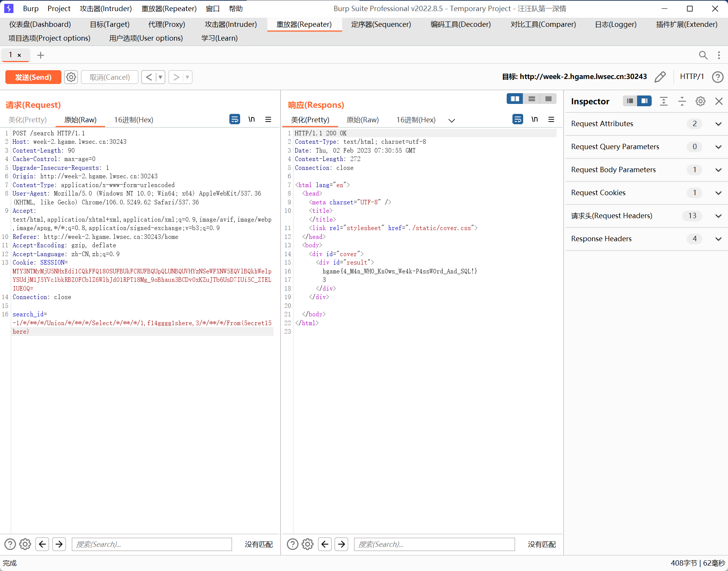This screenshot has width=728, height=571.
Task: Open the Response panel hamburger menu
Action: point(551,119)
